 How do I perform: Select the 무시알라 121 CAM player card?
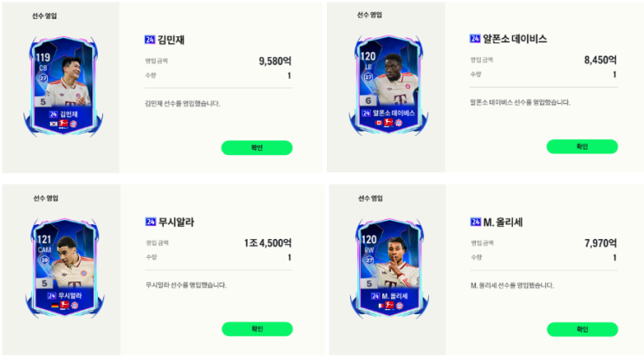click(x=64, y=268)
